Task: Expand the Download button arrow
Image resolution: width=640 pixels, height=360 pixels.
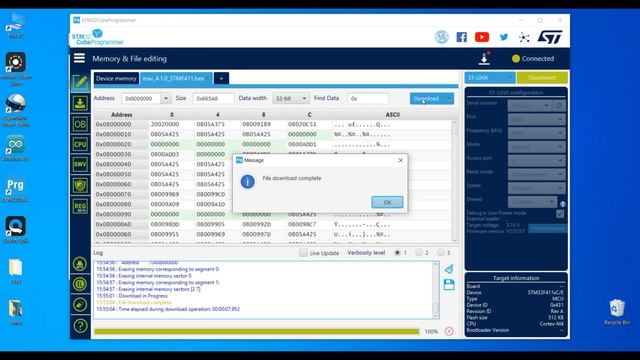Action: click(x=449, y=98)
